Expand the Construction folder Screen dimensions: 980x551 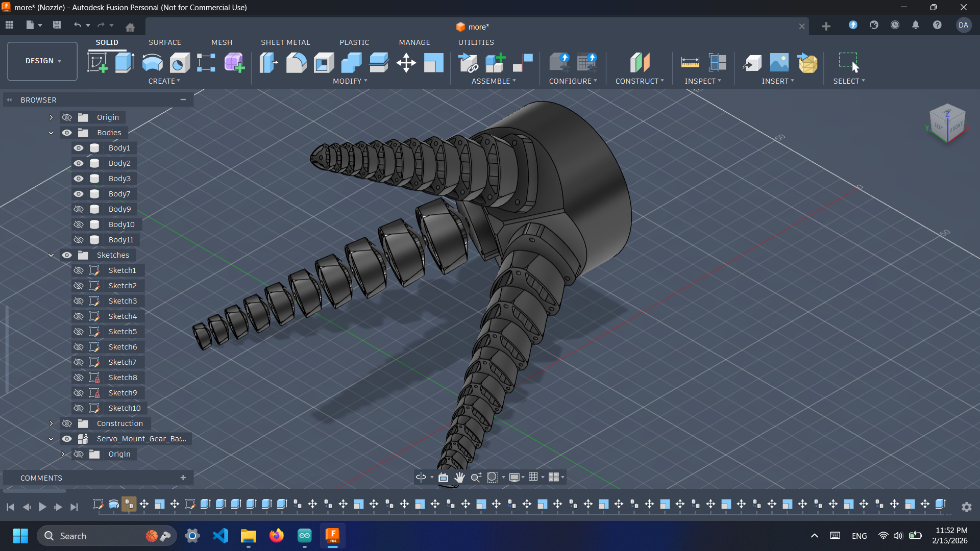point(51,423)
